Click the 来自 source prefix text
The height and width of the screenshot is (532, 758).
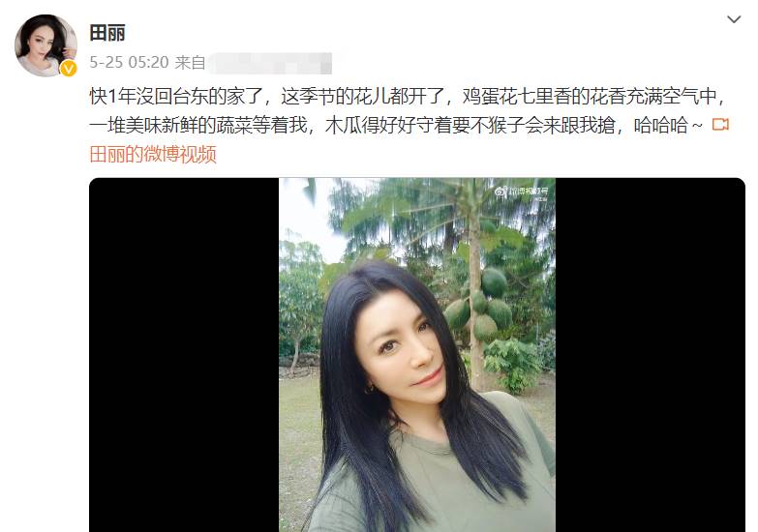pos(190,62)
